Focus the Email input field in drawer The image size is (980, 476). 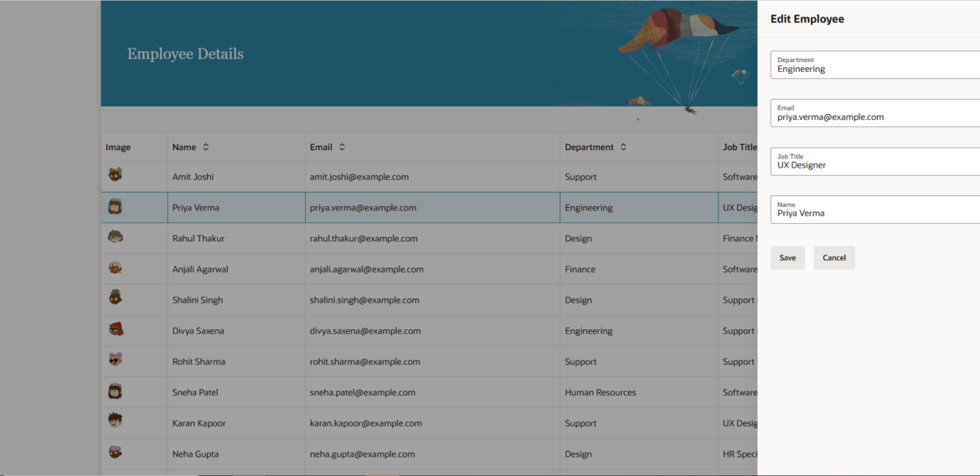tap(875, 112)
